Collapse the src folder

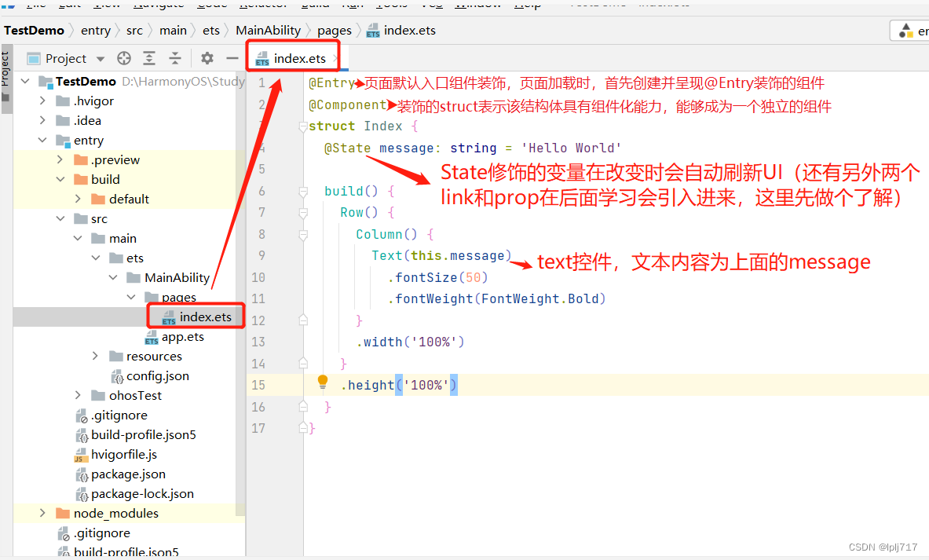(60, 218)
